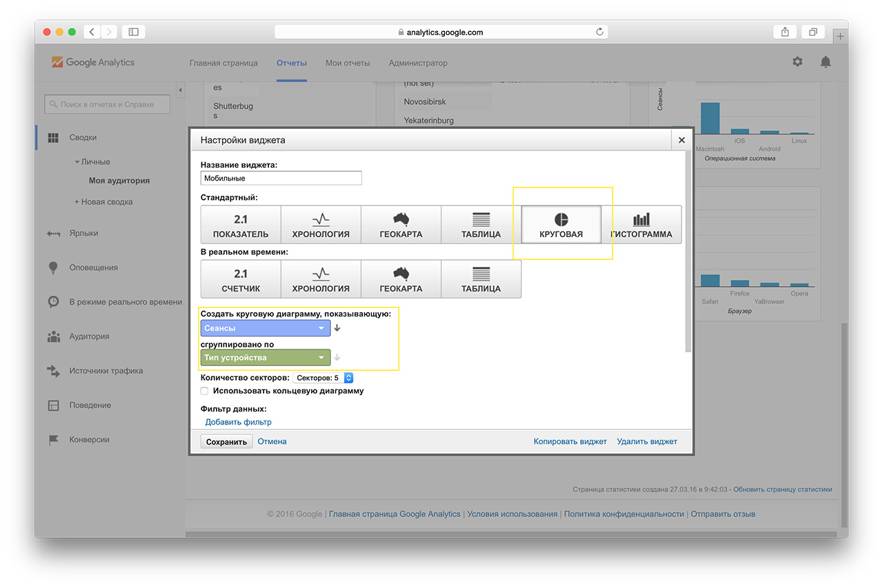Enable the Использовать кольцевую диаграмму checkbox
883x588 pixels.
tap(205, 391)
